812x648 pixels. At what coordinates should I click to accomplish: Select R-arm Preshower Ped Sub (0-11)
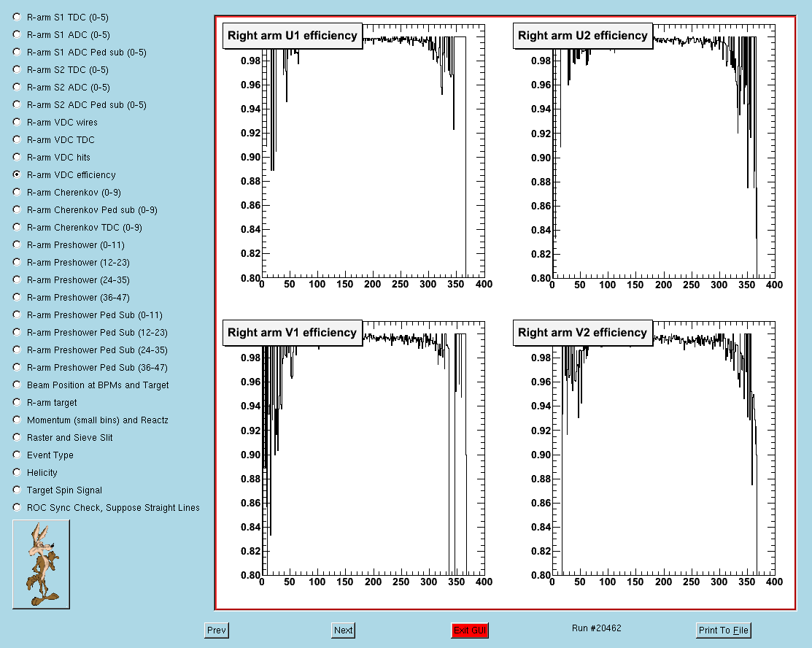(17, 315)
